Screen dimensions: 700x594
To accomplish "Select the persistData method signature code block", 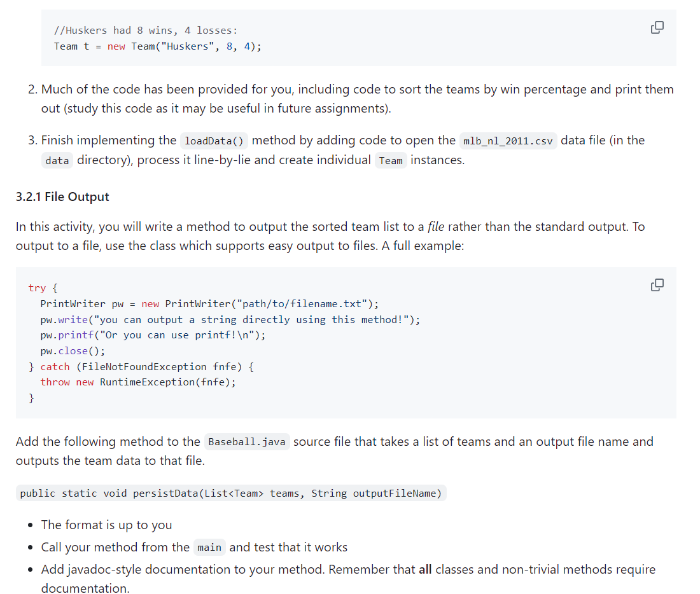I will 230,493.
